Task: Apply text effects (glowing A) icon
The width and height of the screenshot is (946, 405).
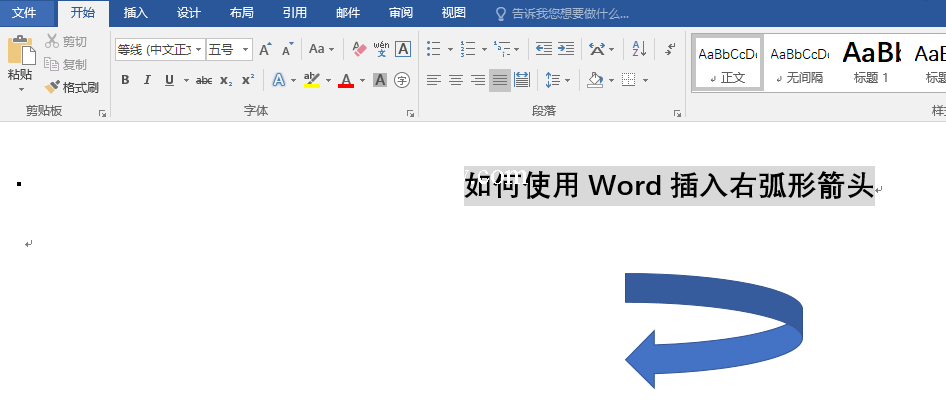Action: (x=279, y=80)
